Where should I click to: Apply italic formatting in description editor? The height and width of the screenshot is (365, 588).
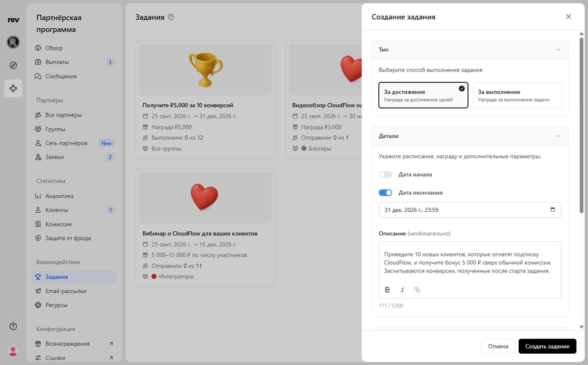402,290
